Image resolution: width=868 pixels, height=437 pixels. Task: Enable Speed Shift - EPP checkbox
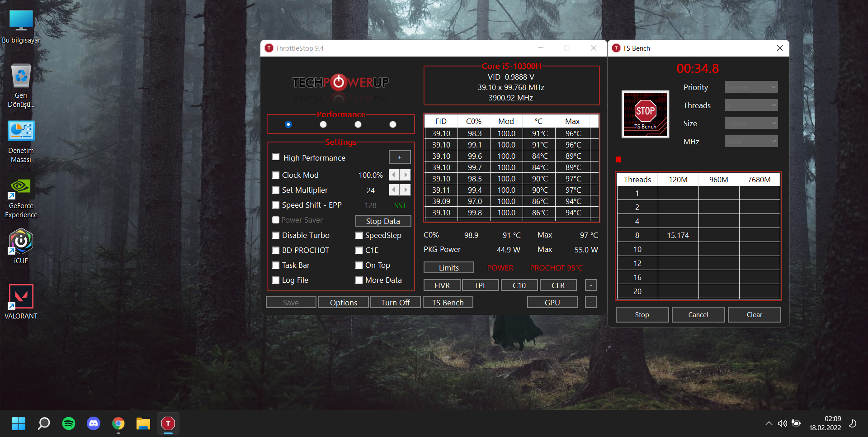tap(276, 205)
